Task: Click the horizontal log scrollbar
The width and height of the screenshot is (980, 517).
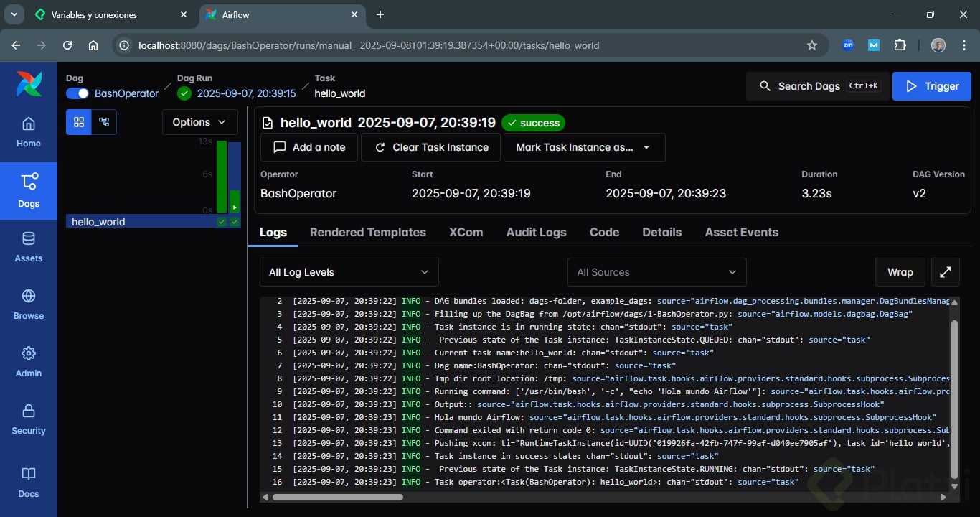Action: coord(337,497)
